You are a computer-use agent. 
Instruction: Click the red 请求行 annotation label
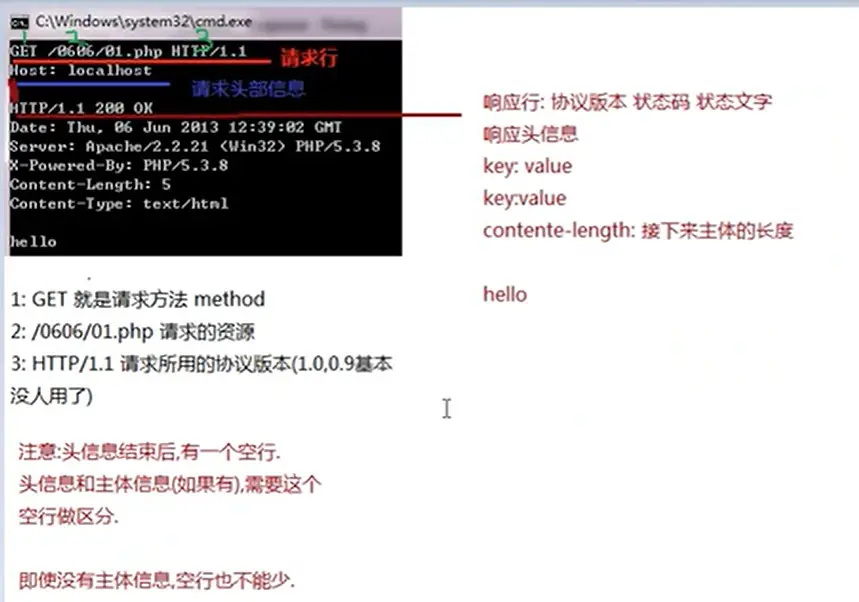pyautogui.click(x=309, y=58)
